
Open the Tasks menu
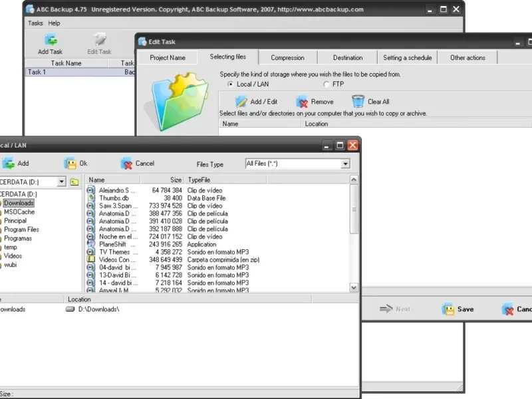(35, 23)
